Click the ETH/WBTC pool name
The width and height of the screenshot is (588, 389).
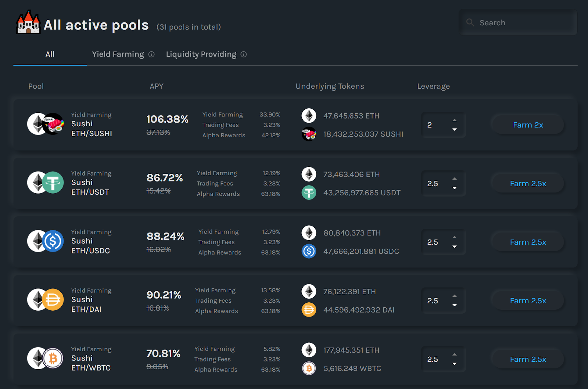coord(91,368)
